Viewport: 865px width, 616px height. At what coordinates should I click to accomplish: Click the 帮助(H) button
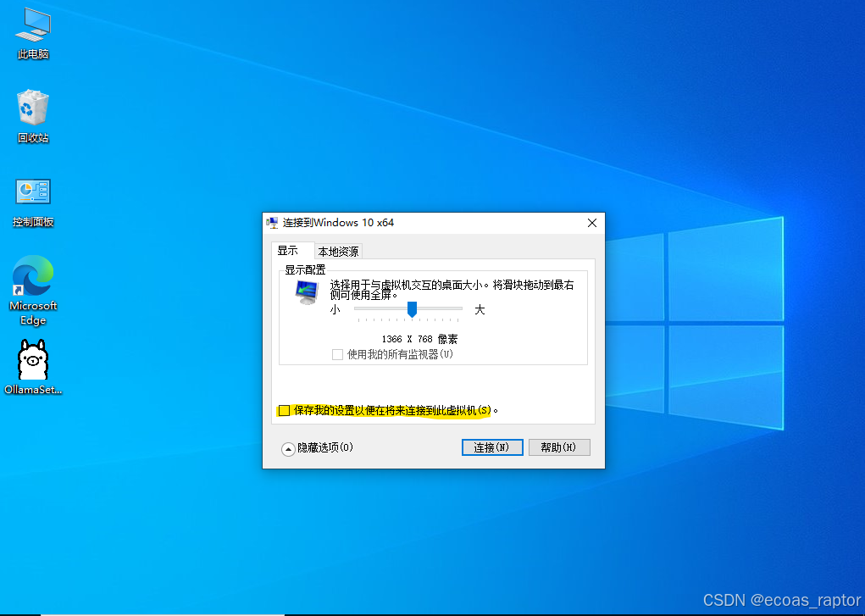pos(559,447)
